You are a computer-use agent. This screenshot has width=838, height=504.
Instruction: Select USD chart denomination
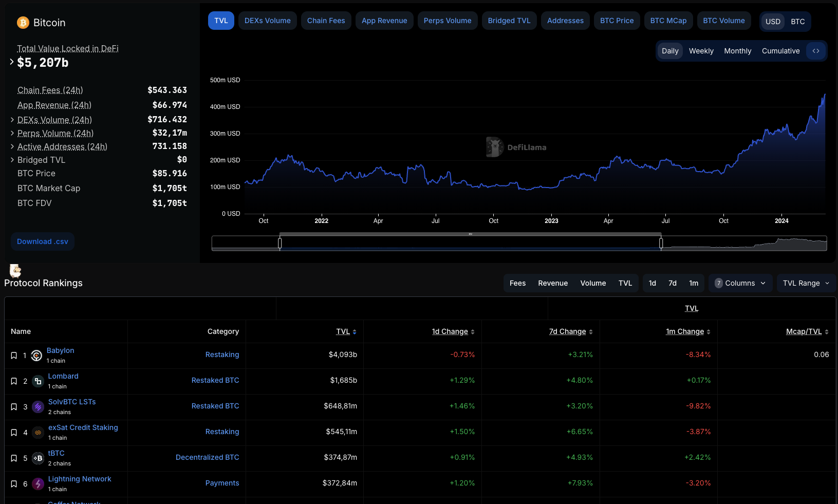coord(773,22)
